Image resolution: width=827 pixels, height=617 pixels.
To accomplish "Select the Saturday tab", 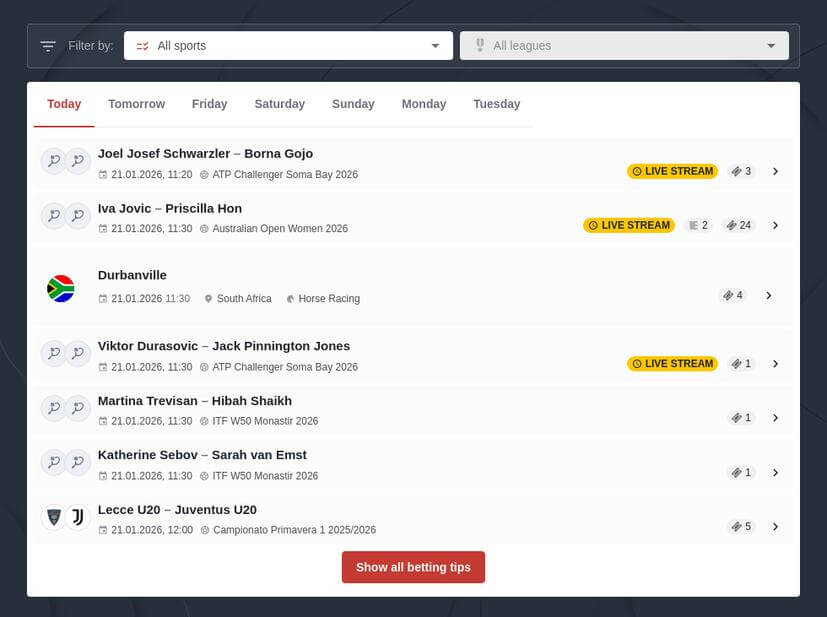I will pyautogui.click(x=279, y=103).
